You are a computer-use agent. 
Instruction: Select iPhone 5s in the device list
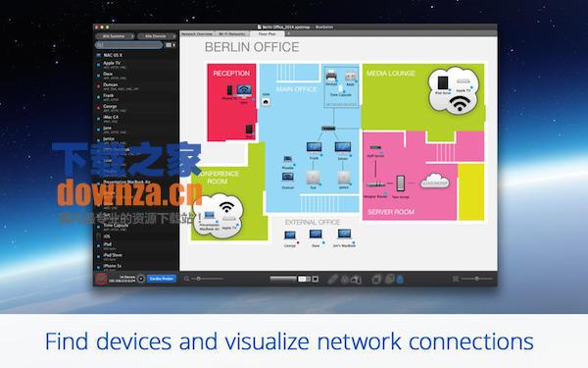(136, 267)
